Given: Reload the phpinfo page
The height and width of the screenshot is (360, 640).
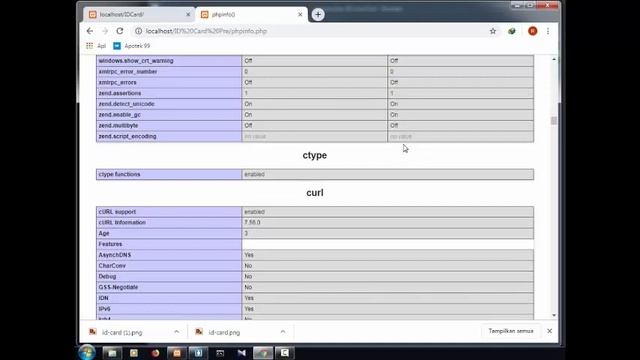Looking at the screenshot, I should 120,31.
